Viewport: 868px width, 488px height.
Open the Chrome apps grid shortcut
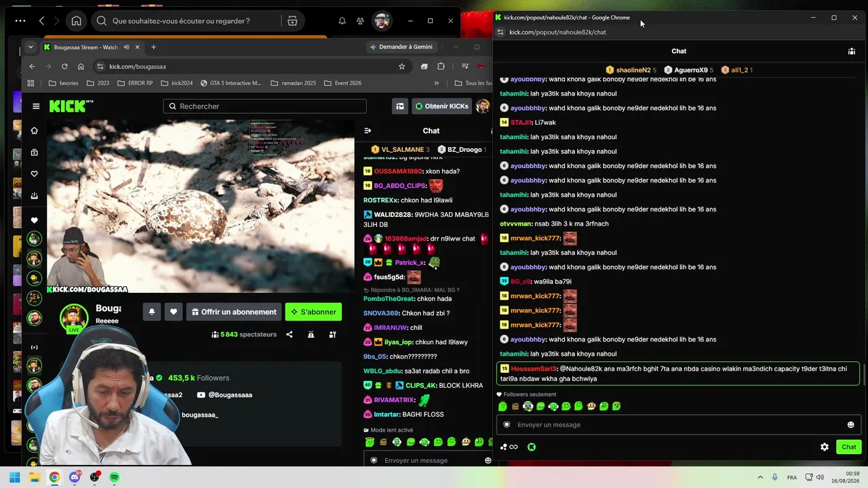pos(31,83)
